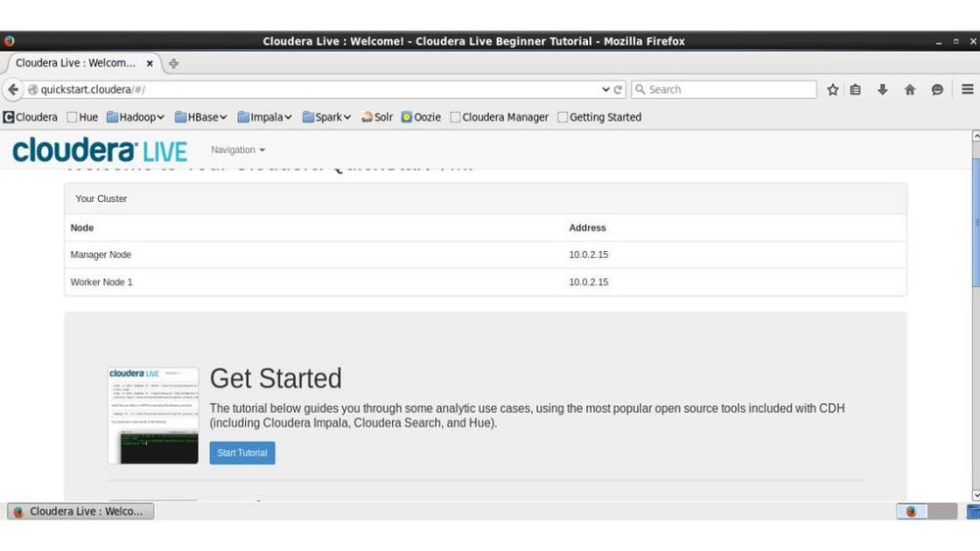This screenshot has height=551, width=980.
Task: Click the browser back arrow button
Action: pyautogui.click(x=13, y=89)
